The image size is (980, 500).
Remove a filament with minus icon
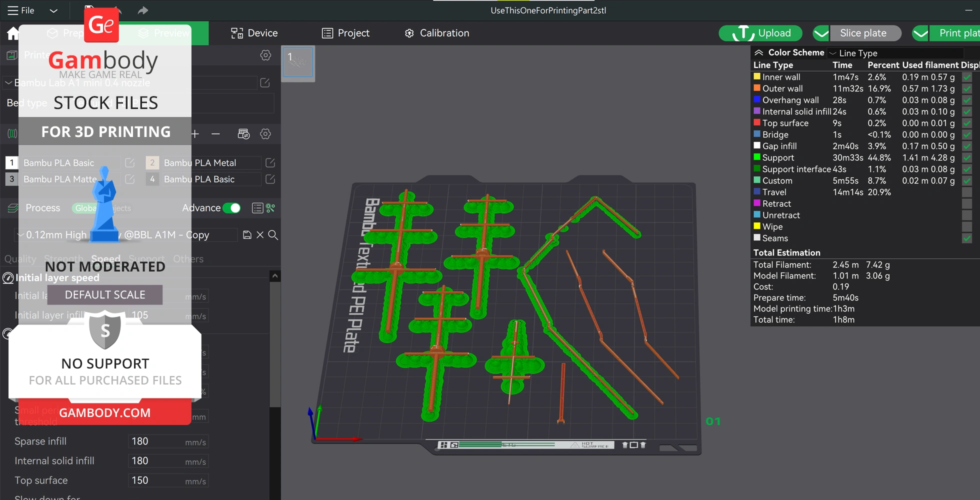215,134
